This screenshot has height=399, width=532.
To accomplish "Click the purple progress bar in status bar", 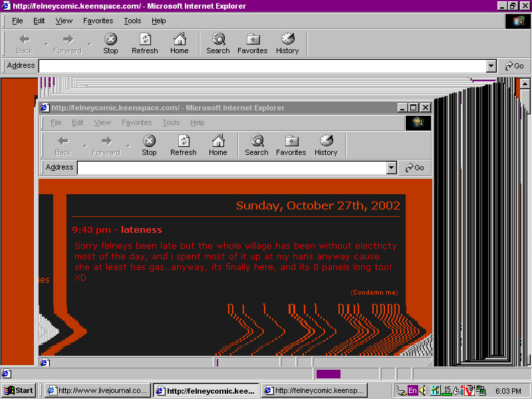I will click(x=329, y=374).
